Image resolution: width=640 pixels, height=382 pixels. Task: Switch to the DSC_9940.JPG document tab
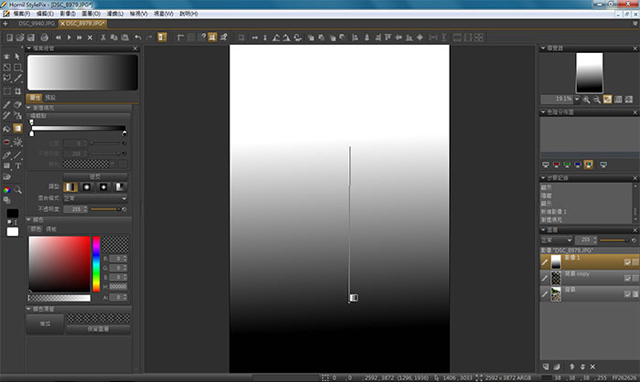[36, 24]
